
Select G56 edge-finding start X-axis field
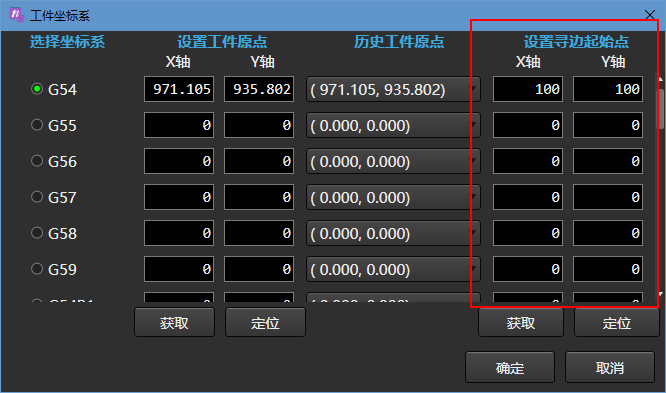tap(528, 161)
